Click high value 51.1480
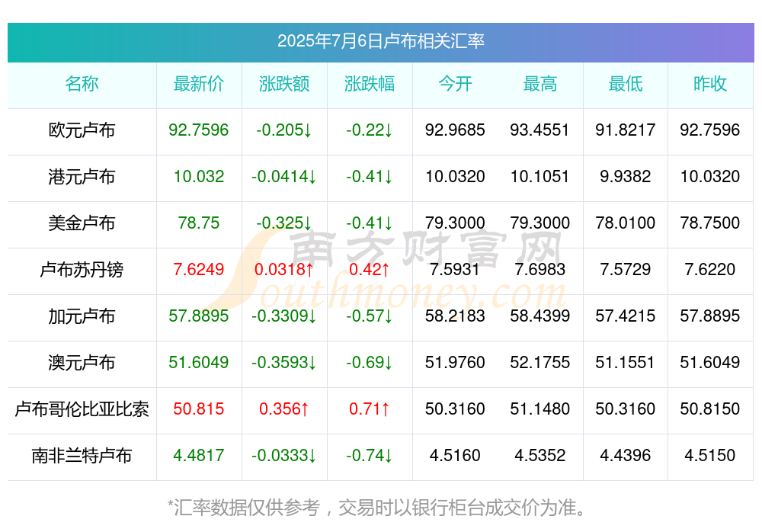The width and height of the screenshot is (762, 532). click(540, 409)
